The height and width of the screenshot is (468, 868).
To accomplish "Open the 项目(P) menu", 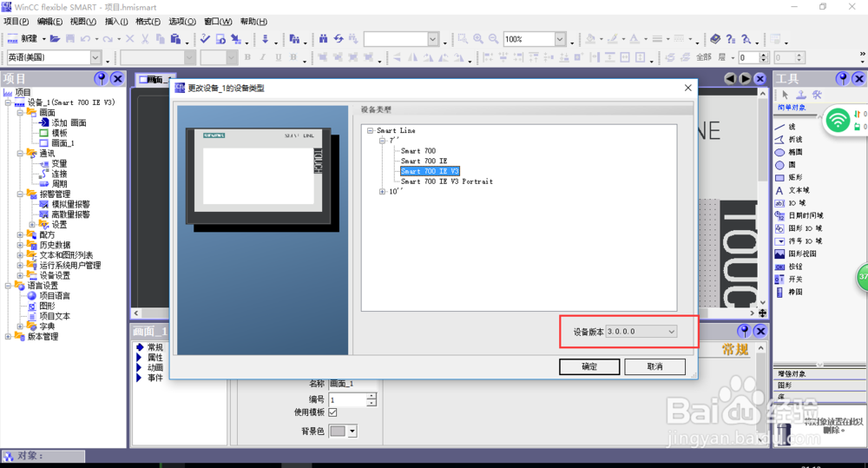I will [x=16, y=22].
